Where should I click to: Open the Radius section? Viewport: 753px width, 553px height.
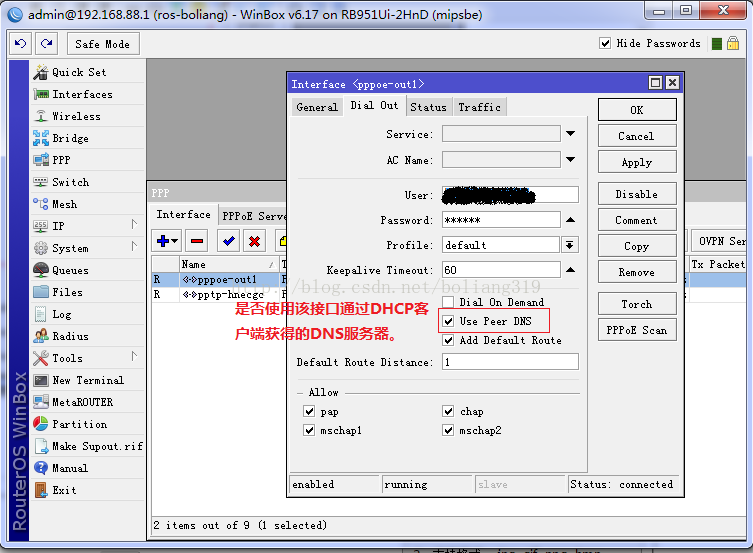click(x=88, y=336)
